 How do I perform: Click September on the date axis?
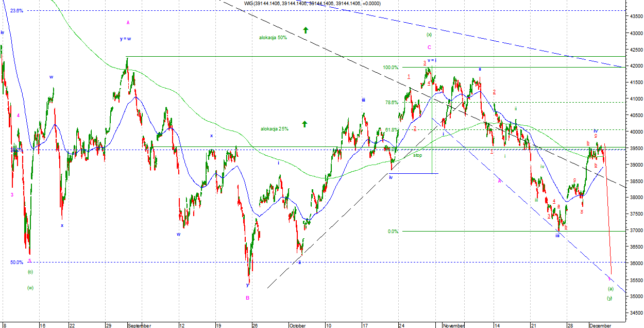click(140, 325)
